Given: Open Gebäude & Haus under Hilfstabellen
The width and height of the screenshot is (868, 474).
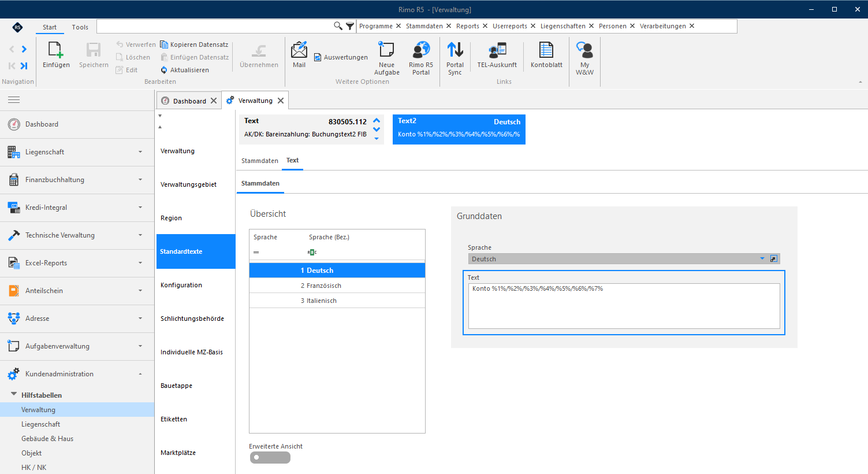Looking at the screenshot, I should click(x=47, y=439).
